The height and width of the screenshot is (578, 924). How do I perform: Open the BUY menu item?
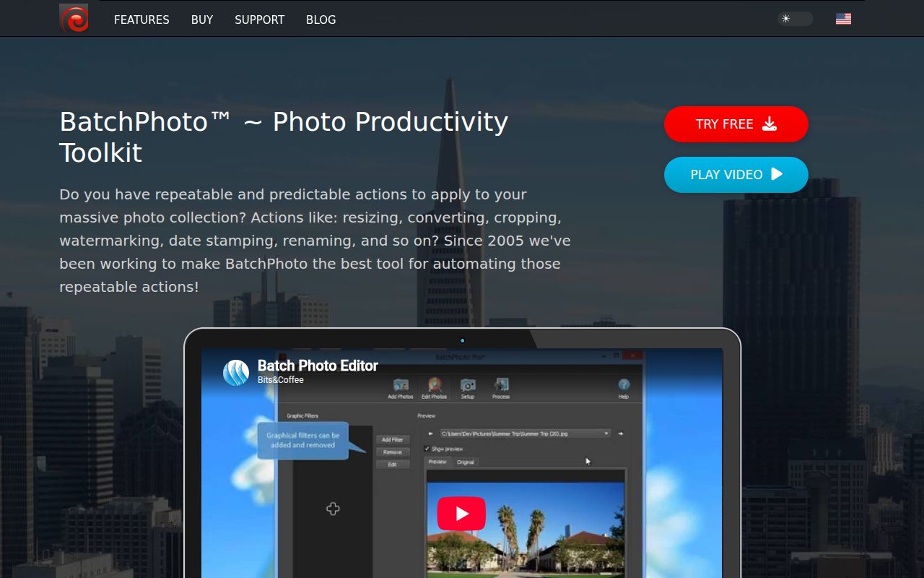[x=202, y=20]
